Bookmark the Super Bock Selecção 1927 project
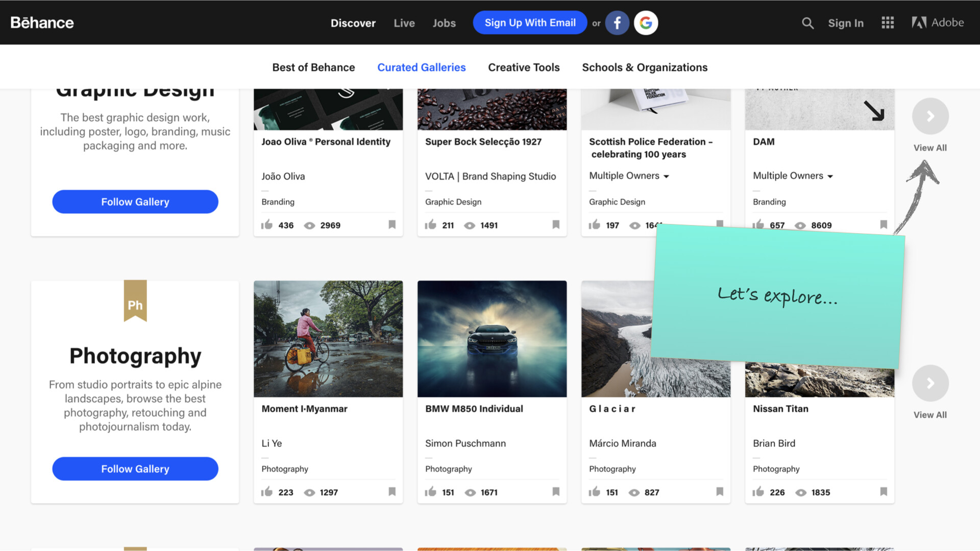980x551 pixels. pos(556,225)
